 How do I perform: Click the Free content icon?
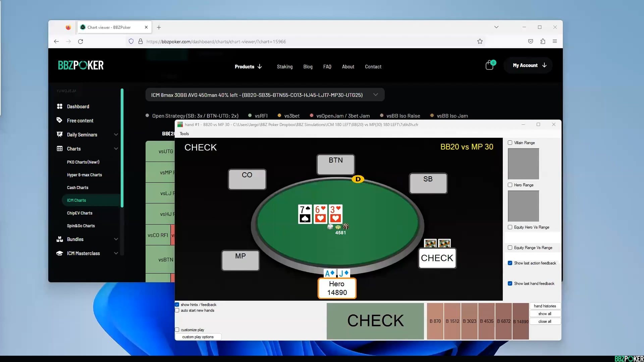coord(60,120)
